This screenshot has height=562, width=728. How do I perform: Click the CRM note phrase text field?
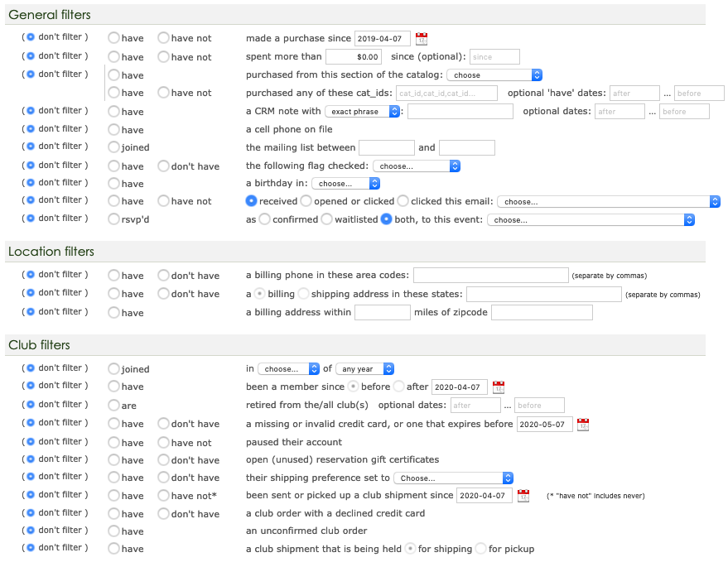(x=460, y=112)
